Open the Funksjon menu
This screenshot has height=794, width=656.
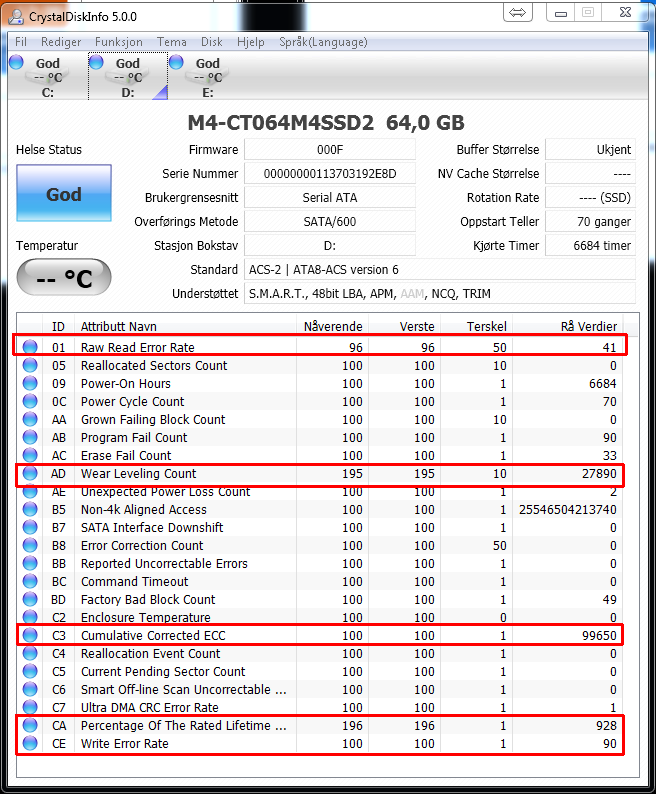click(x=119, y=42)
